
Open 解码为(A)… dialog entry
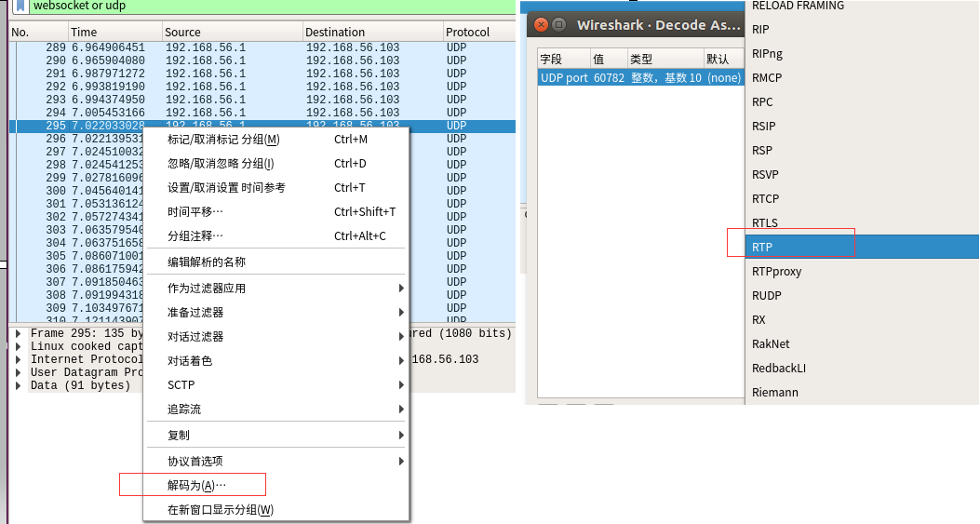(x=276, y=485)
